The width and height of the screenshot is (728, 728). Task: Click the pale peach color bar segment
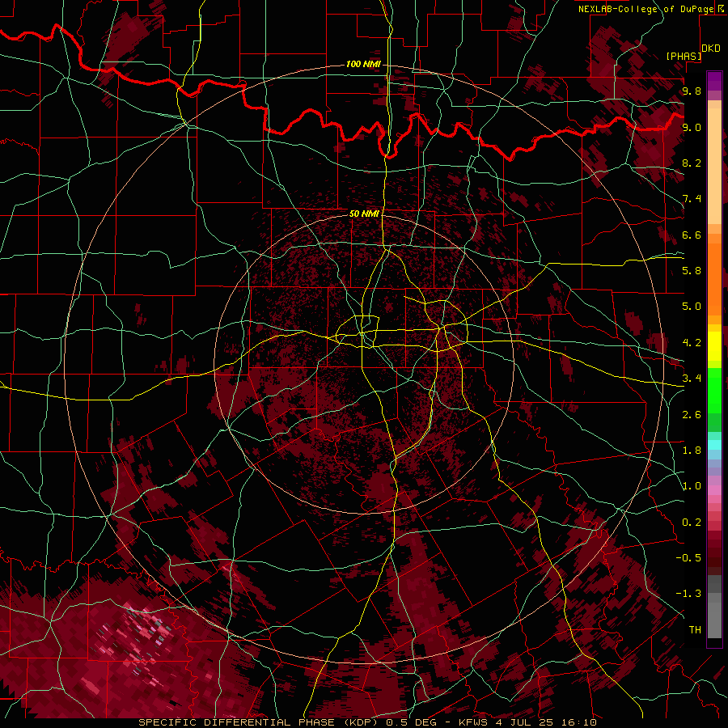click(714, 167)
